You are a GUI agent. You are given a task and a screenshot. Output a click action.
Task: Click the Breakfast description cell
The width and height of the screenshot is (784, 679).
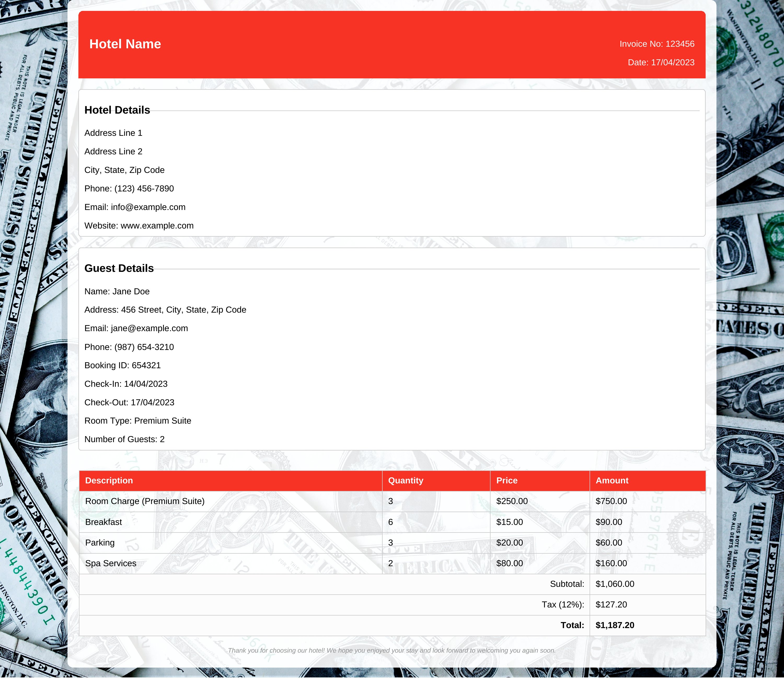[x=230, y=523]
